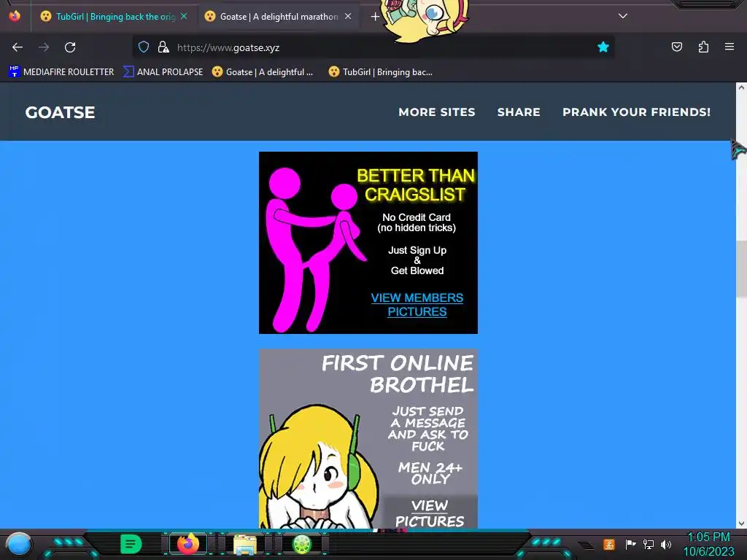Click the scrollbar up arrow
The height and width of the screenshot is (560, 747).
[741, 87]
